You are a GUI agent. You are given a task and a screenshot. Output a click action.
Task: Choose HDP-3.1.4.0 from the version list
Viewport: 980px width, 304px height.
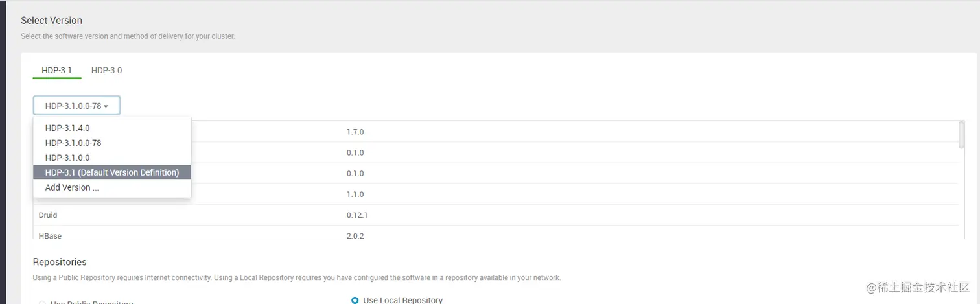[x=112, y=128]
